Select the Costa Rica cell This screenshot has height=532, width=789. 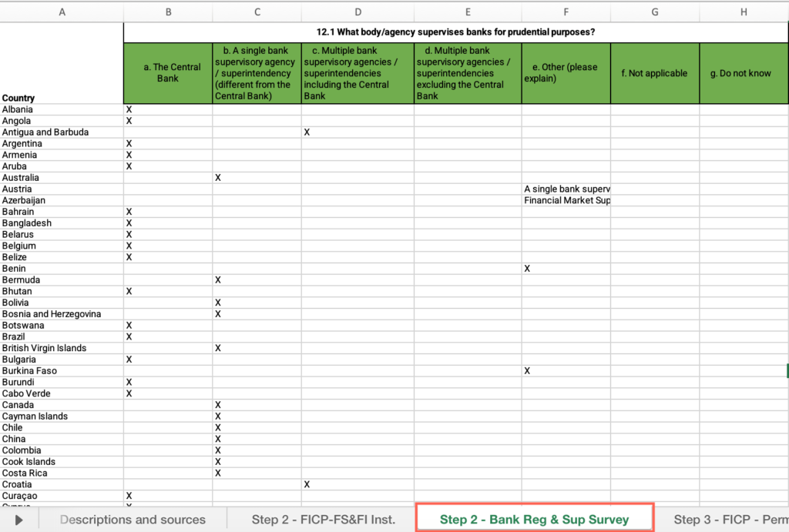[62, 473]
